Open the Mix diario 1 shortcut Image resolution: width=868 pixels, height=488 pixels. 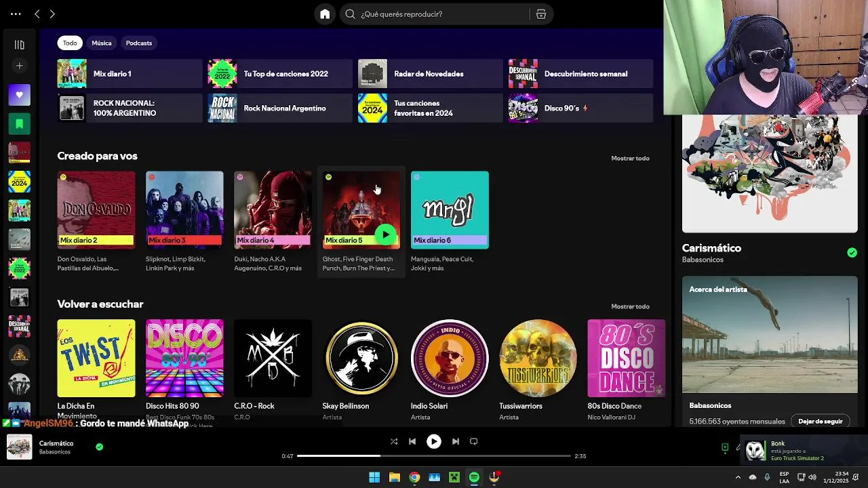click(130, 74)
